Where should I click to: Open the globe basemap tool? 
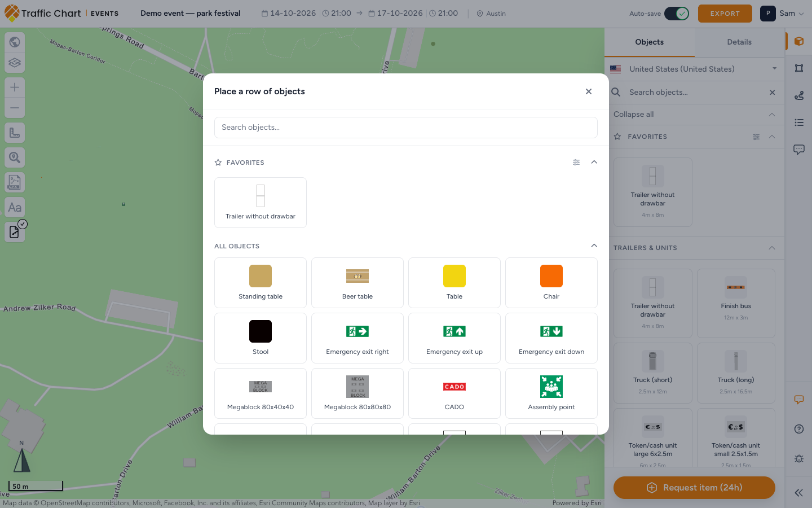pos(15,42)
